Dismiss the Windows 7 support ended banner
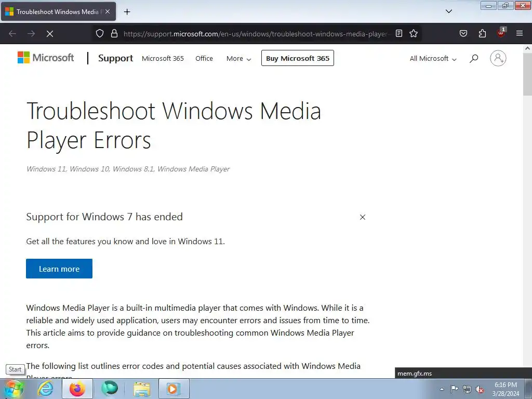 tap(362, 217)
